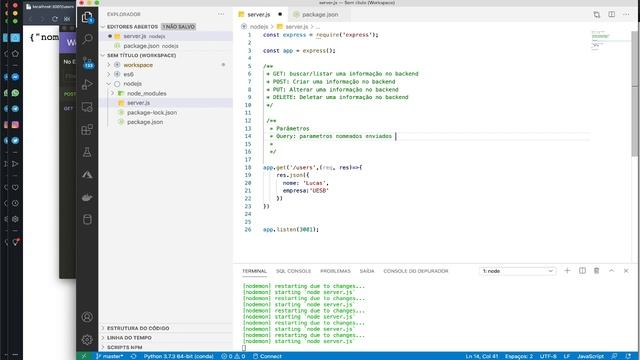Change encoding via UTF-8 status item
The image size is (640, 360).
[x=548, y=356]
